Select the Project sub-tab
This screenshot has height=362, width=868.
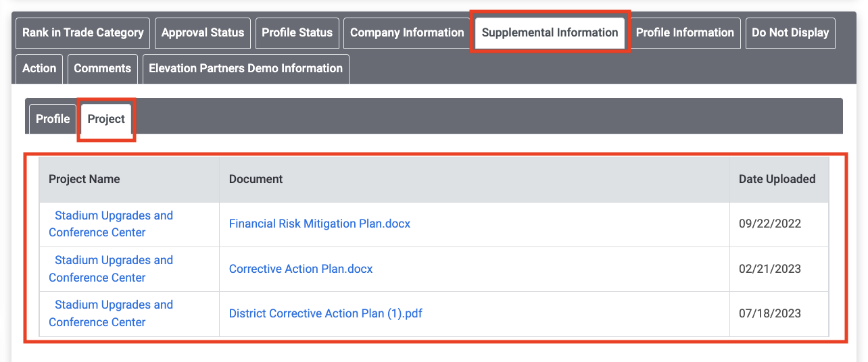click(x=106, y=119)
